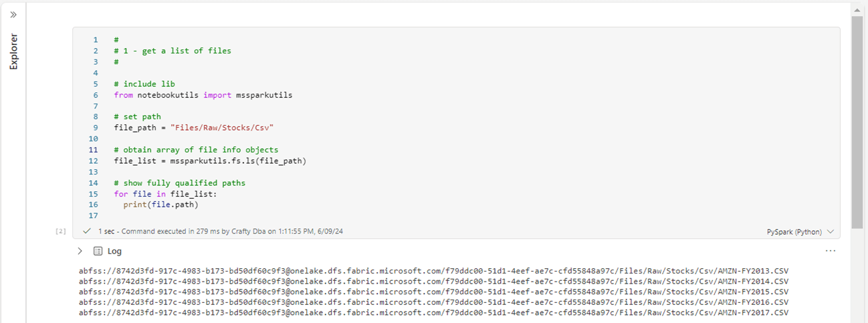Place cursor in the "Files/Raw/Stocks/Csv" string
The height and width of the screenshot is (323, 868).
222,127
